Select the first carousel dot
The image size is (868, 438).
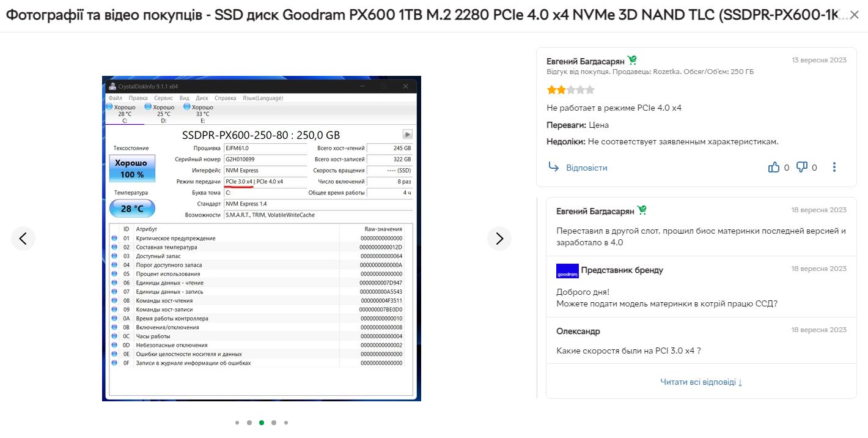(x=237, y=423)
